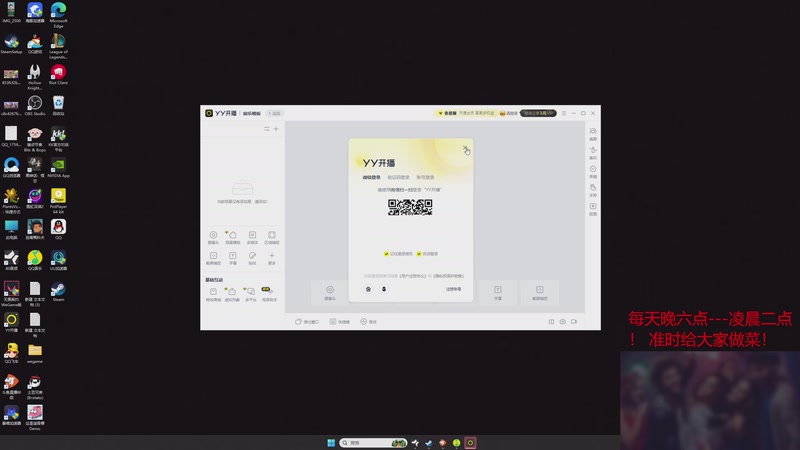Click the dark VIP promotion button
The height and width of the screenshot is (450, 800).
point(538,113)
